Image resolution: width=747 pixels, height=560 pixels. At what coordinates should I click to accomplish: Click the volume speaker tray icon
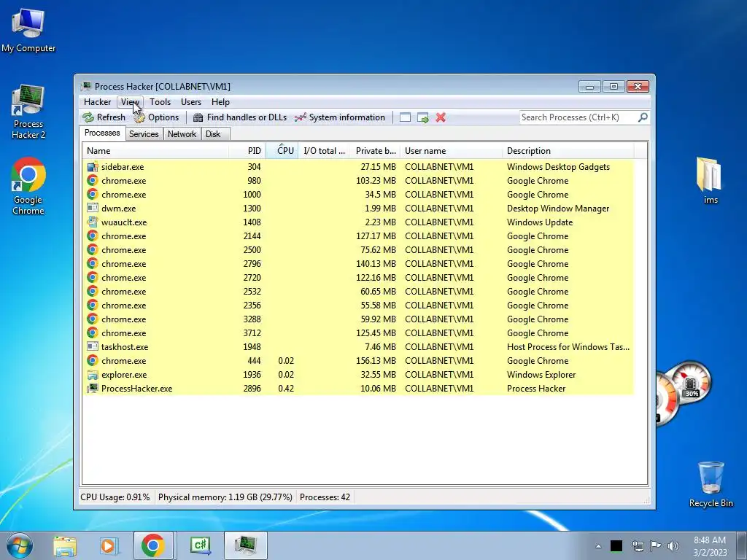click(x=673, y=545)
